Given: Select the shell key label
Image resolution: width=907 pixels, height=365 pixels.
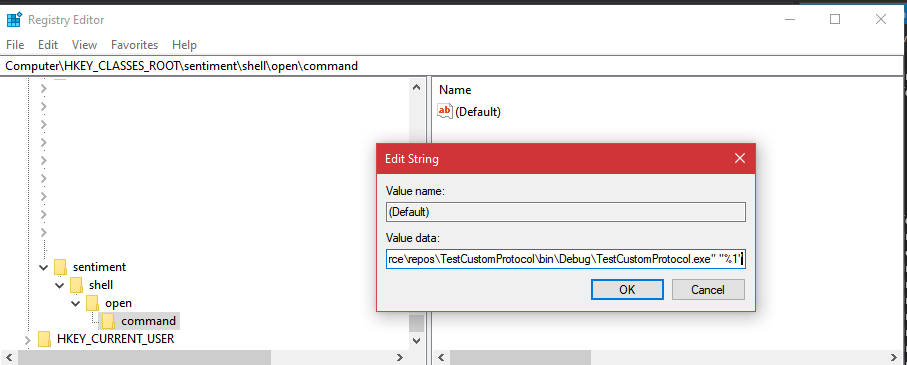Looking at the screenshot, I should [x=101, y=285].
